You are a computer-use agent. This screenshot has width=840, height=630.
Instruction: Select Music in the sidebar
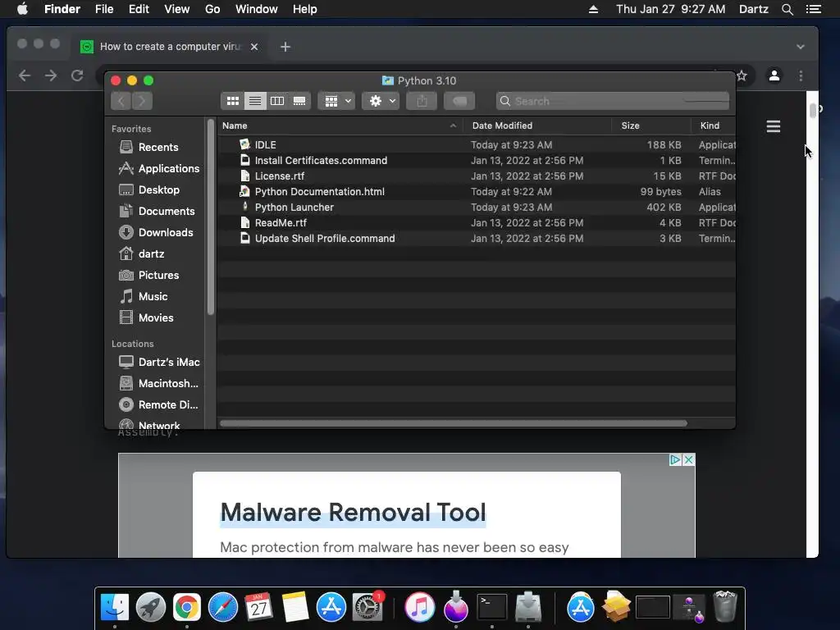coord(143,296)
